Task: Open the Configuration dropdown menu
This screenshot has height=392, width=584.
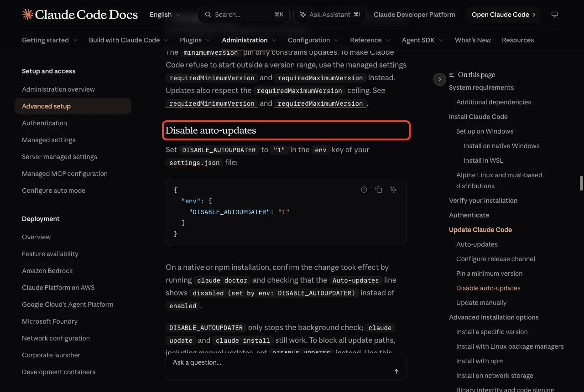Action: pyautogui.click(x=313, y=40)
